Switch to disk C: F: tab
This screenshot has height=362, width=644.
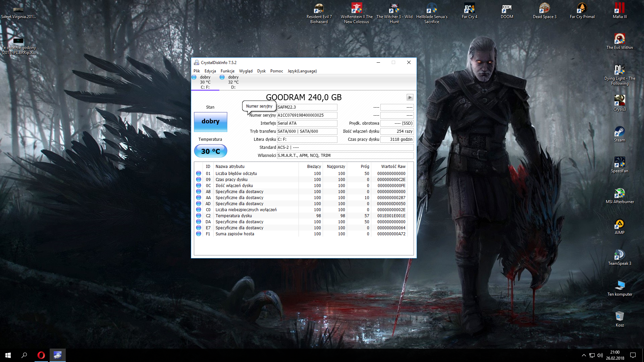(x=205, y=82)
